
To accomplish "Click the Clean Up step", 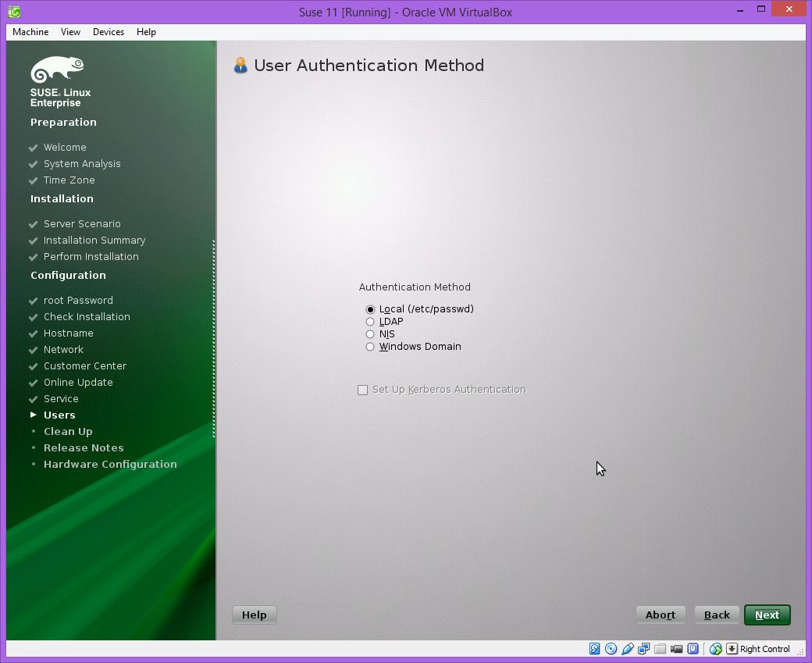I will pos(68,432).
